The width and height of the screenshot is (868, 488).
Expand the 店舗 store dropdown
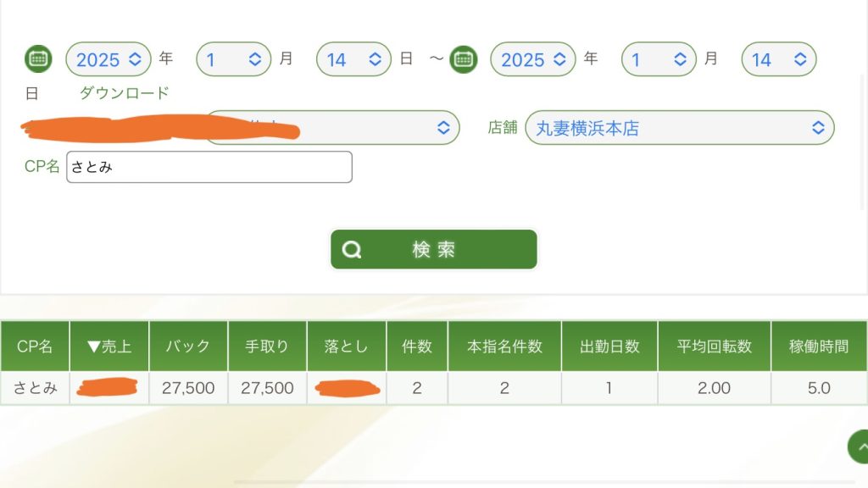tap(680, 128)
